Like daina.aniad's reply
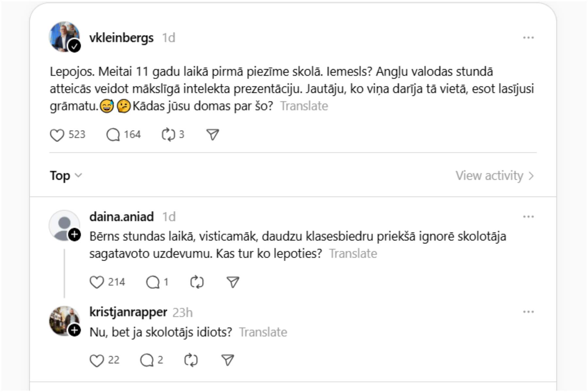Image resolution: width=588 pixels, height=392 pixels. pos(97,282)
